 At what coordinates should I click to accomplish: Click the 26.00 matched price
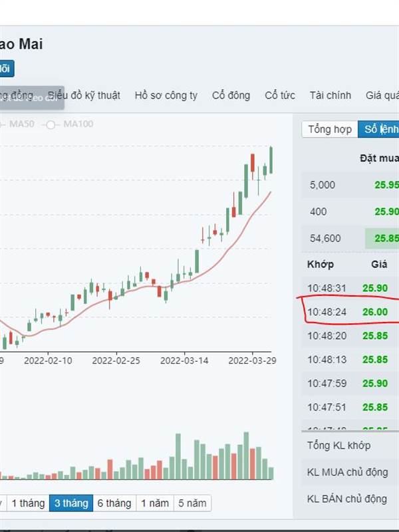375,312
